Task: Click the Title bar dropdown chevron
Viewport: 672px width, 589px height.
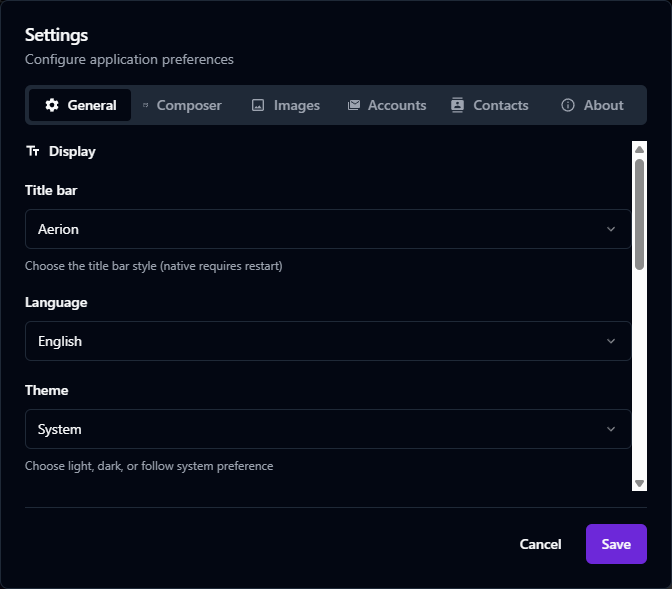Action: 611,229
